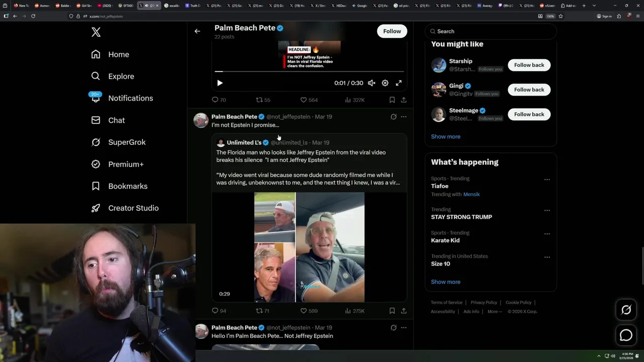Play the HEADLINE video

220,83
